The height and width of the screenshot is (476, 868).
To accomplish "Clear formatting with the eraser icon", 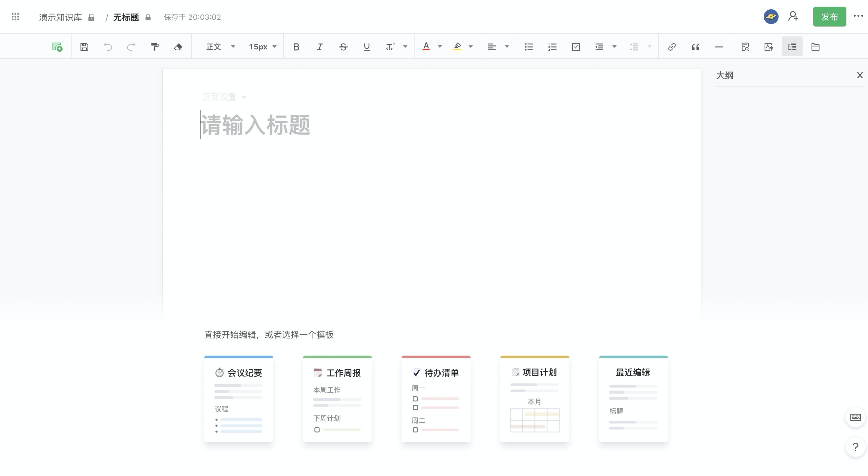I will coord(178,47).
